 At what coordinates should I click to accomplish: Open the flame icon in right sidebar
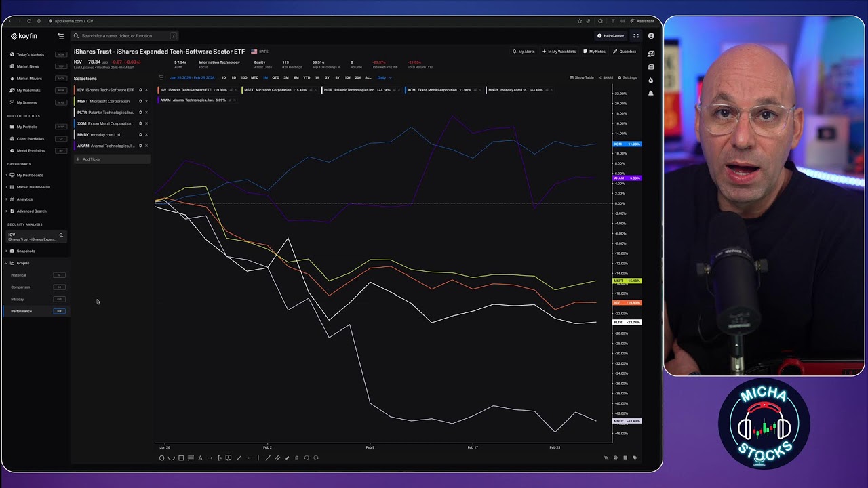click(651, 80)
